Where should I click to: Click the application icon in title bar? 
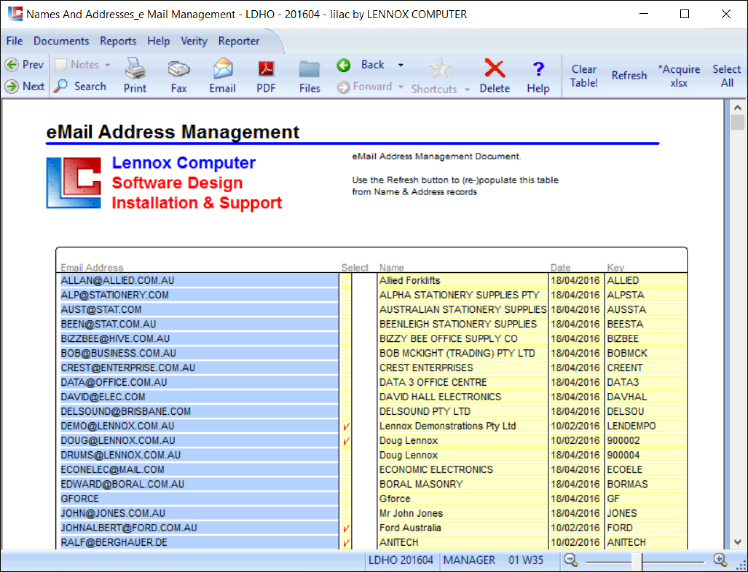[16, 13]
